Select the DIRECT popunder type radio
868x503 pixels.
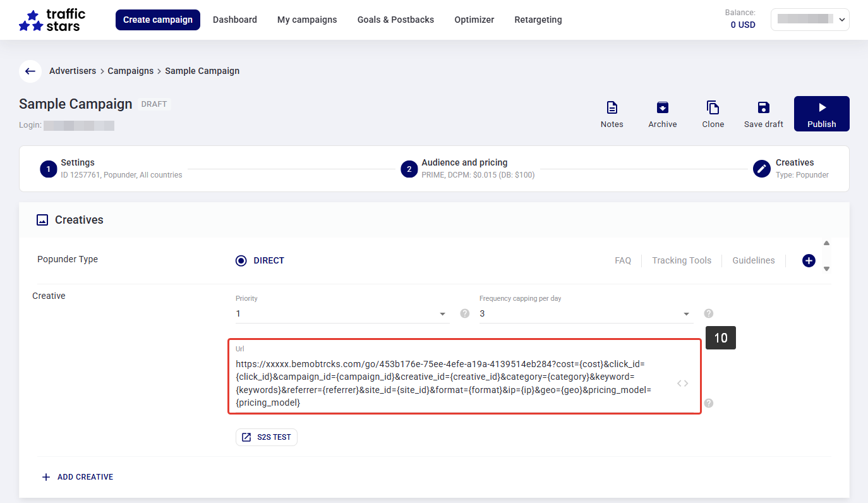click(241, 260)
